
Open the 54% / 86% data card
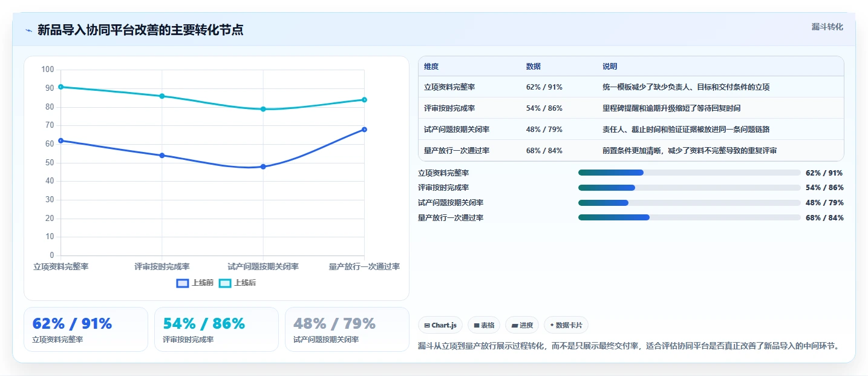click(217, 329)
